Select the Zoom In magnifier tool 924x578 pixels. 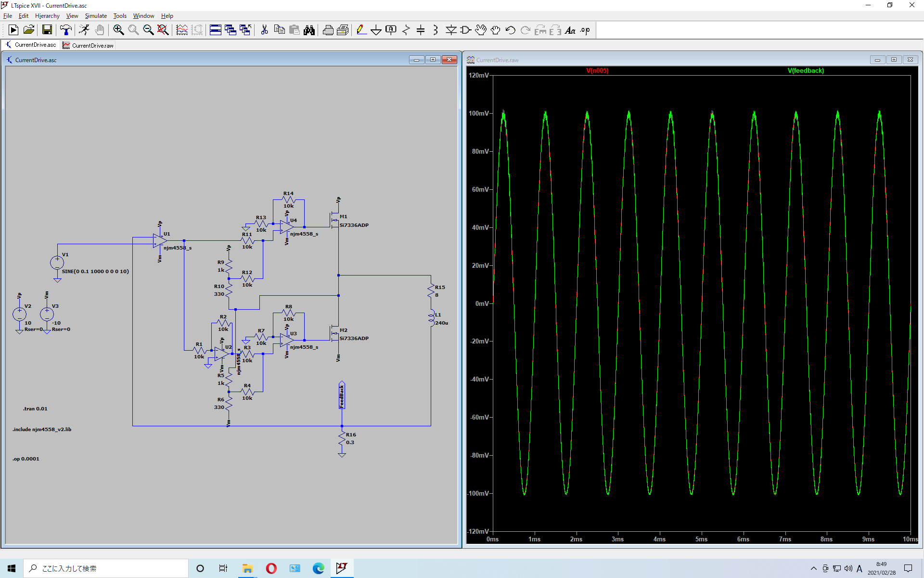118,30
